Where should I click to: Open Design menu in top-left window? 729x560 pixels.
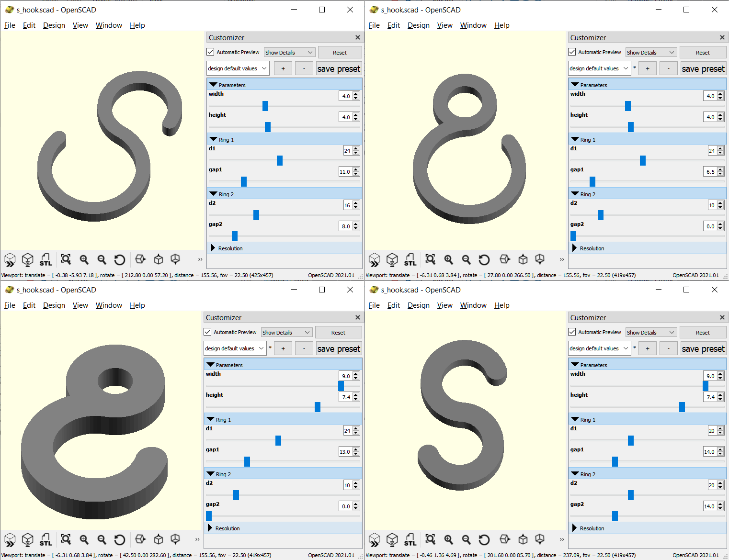coord(54,25)
